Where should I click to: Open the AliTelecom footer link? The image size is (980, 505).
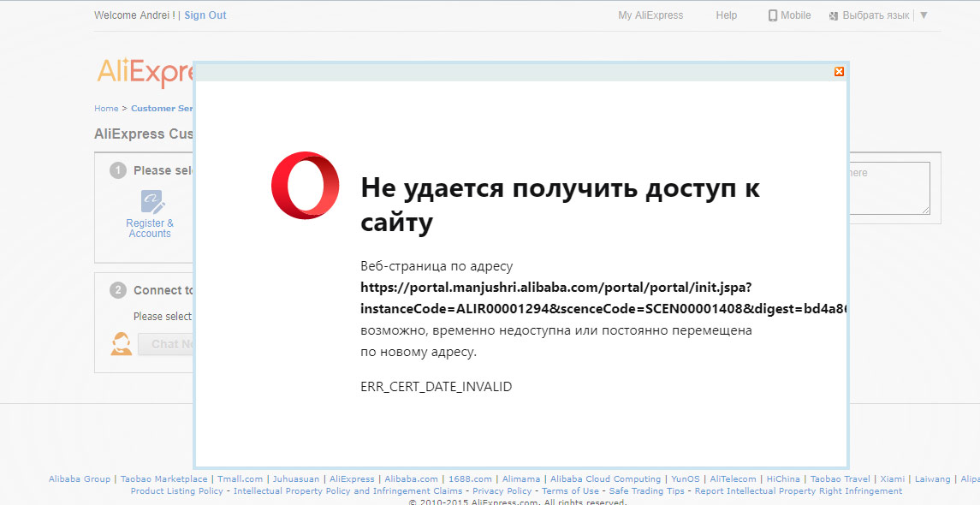click(x=734, y=478)
